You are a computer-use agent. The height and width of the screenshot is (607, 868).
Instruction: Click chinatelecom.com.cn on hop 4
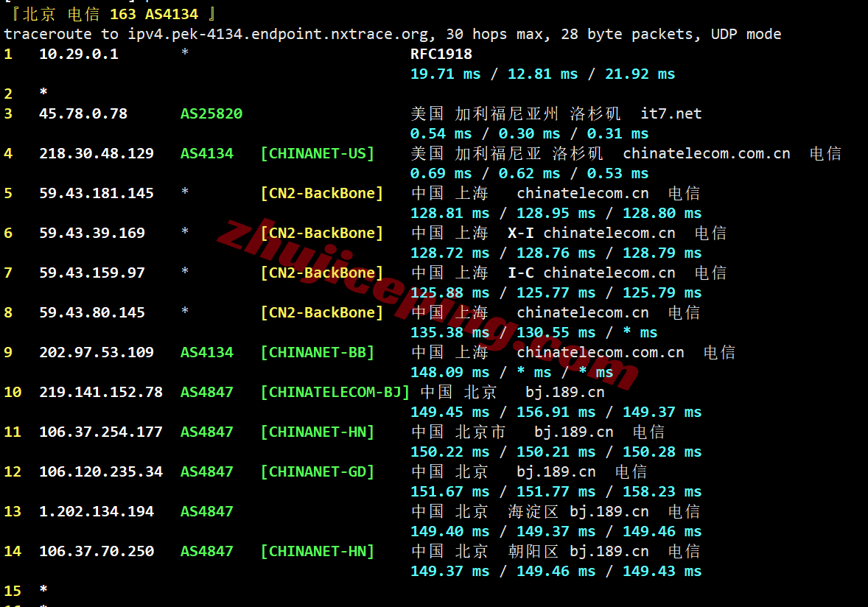pyautogui.click(x=707, y=154)
